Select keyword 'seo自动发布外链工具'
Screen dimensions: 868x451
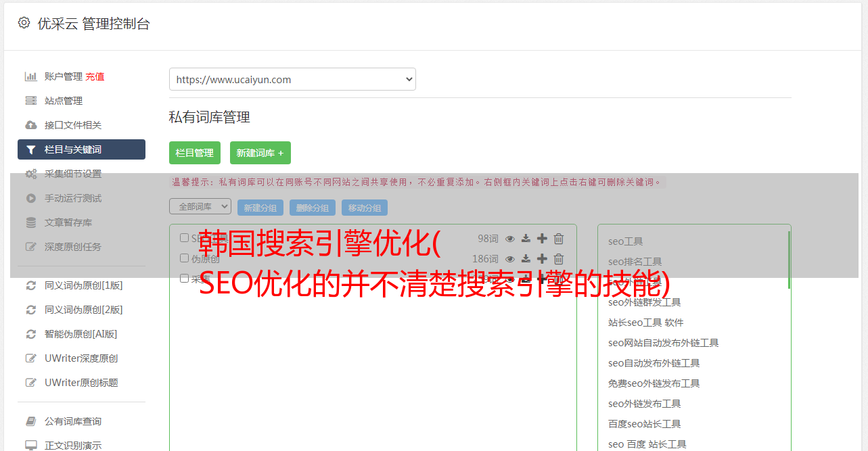[x=654, y=363]
